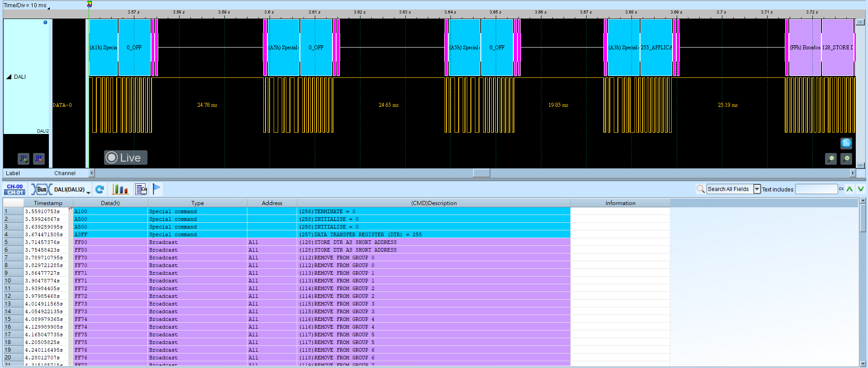The width and height of the screenshot is (868, 368).
Task: Save the decode report to file
Action: pyautogui.click(x=141, y=189)
